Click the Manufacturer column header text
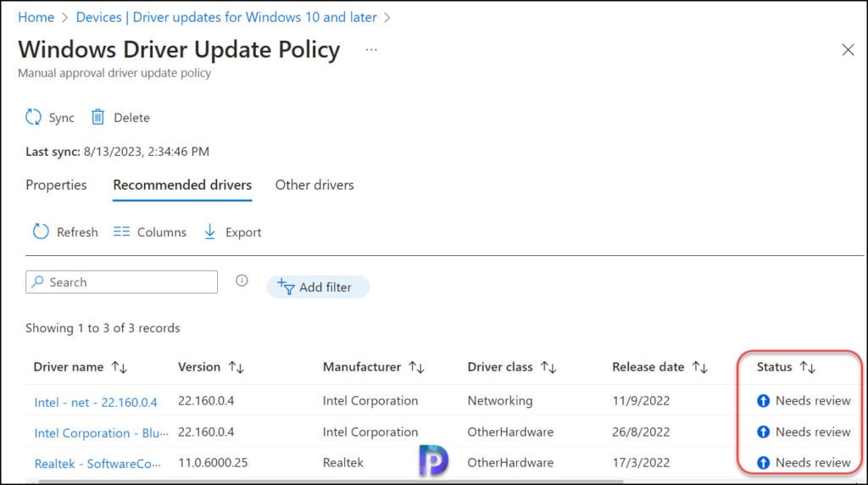The image size is (868, 485). click(x=362, y=367)
